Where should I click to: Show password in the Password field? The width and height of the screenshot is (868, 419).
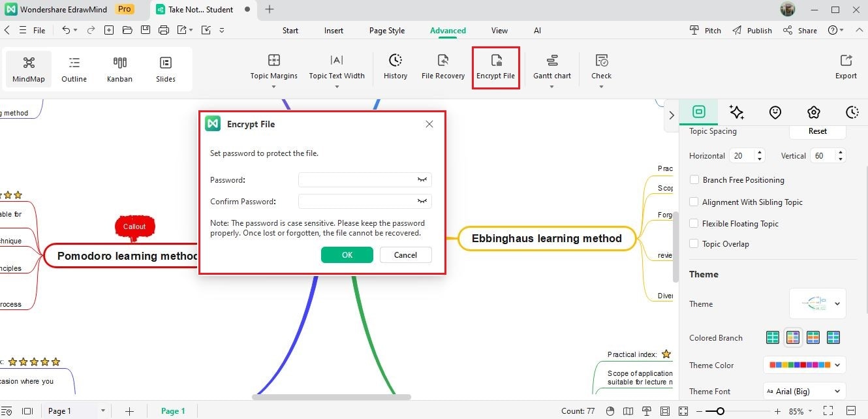click(x=422, y=179)
